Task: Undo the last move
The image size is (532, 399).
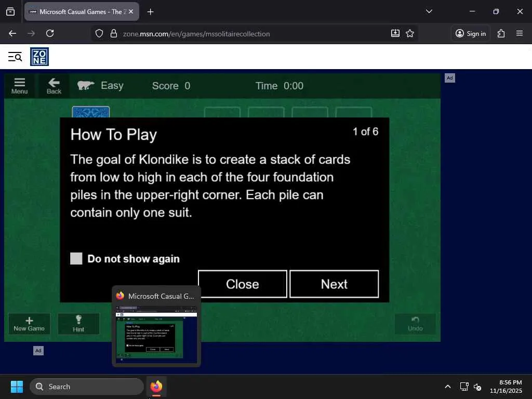Action: point(415,324)
